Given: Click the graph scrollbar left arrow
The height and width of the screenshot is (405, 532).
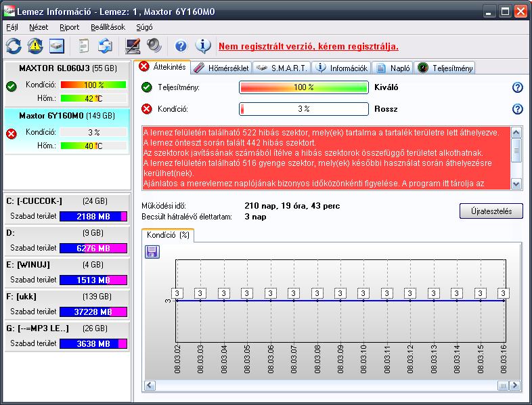Looking at the screenshot, I should pyautogui.click(x=150, y=385).
